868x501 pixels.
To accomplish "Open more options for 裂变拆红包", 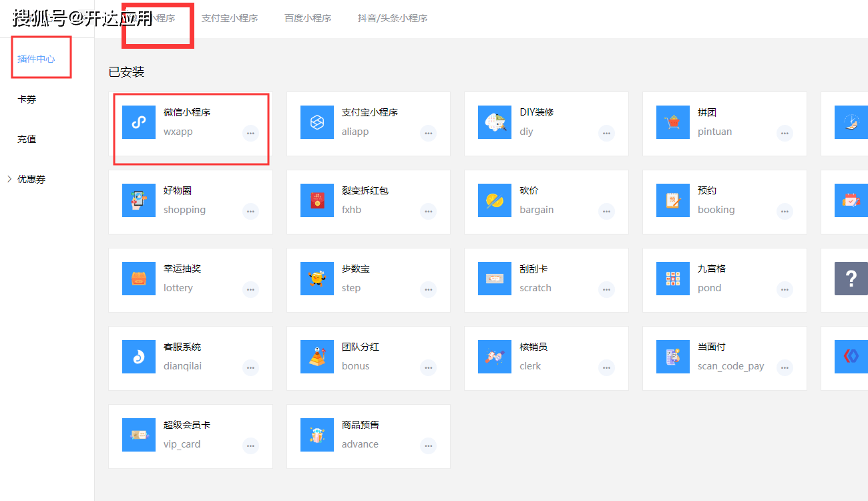I will click(429, 211).
